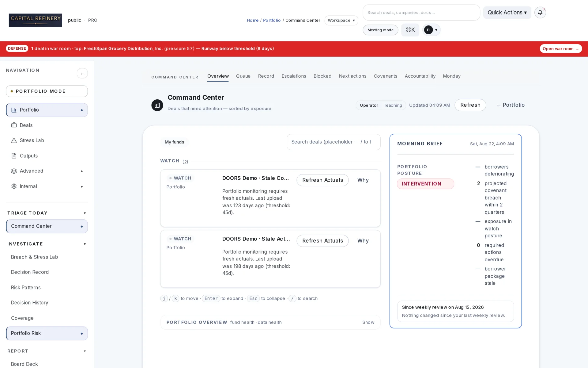
Task: Toggle Meeting mode
Action: [380, 30]
